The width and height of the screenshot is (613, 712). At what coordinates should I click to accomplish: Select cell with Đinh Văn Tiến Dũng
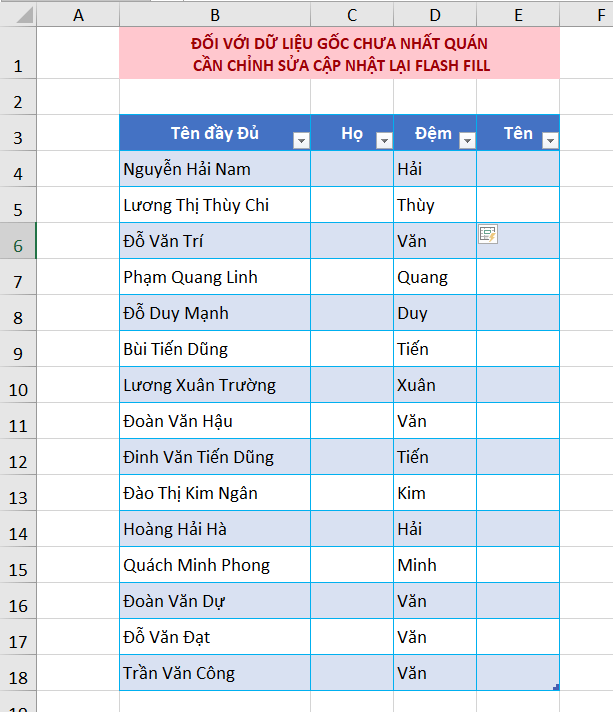[x=215, y=457]
